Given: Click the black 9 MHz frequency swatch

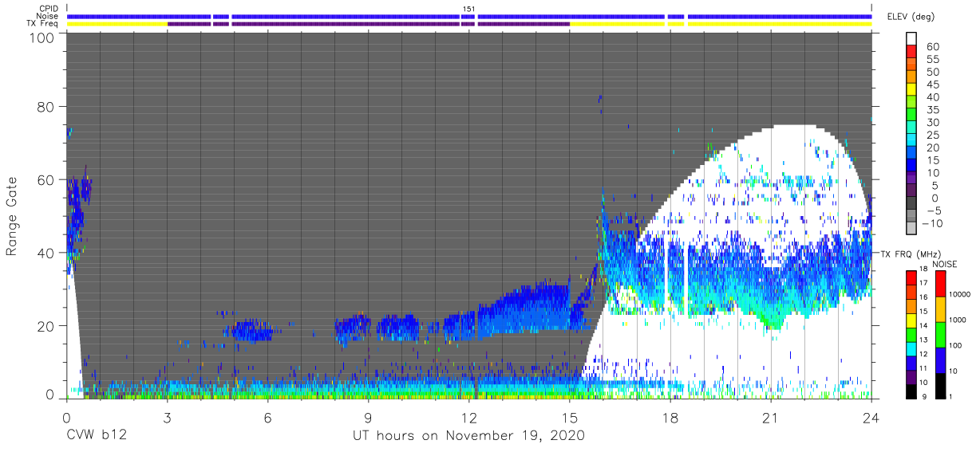Looking at the screenshot, I should 912,391.
